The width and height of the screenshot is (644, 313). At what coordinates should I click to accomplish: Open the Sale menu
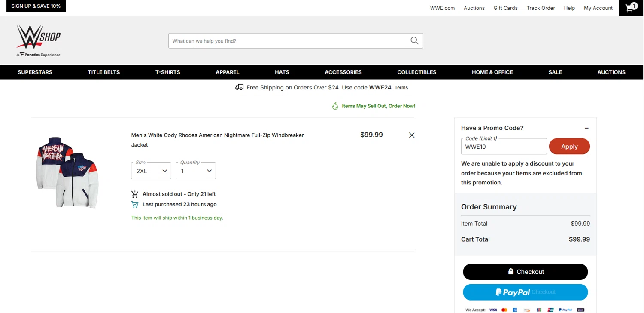(555, 72)
